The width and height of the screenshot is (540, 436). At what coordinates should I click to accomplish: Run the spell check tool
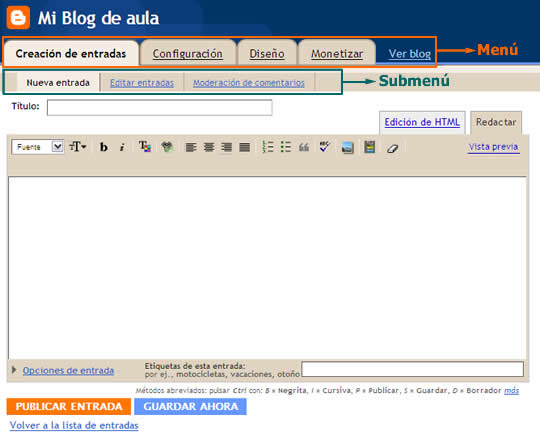[x=324, y=146]
